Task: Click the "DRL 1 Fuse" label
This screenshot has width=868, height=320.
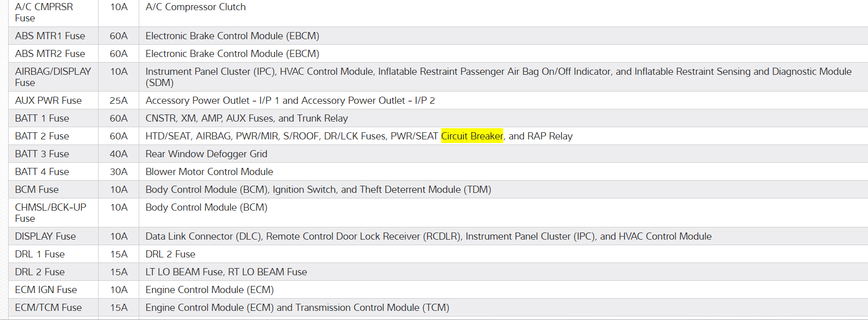Action: pyautogui.click(x=40, y=254)
